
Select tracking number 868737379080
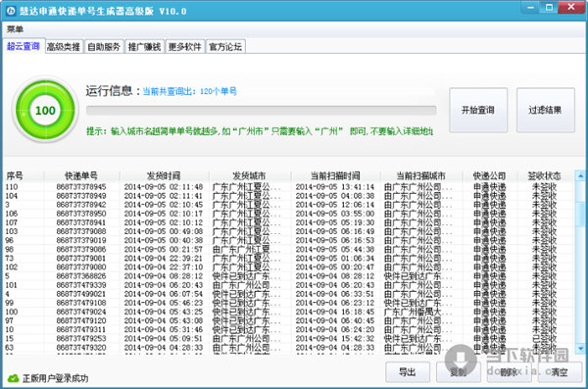tap(81, 267)
